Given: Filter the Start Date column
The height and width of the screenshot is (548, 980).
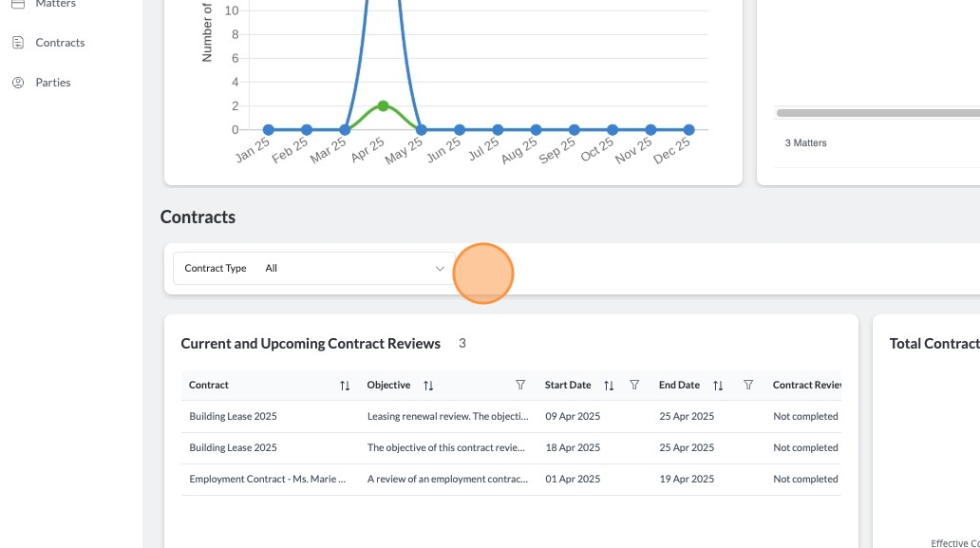Looking at the screenshot, I should 634,385.
